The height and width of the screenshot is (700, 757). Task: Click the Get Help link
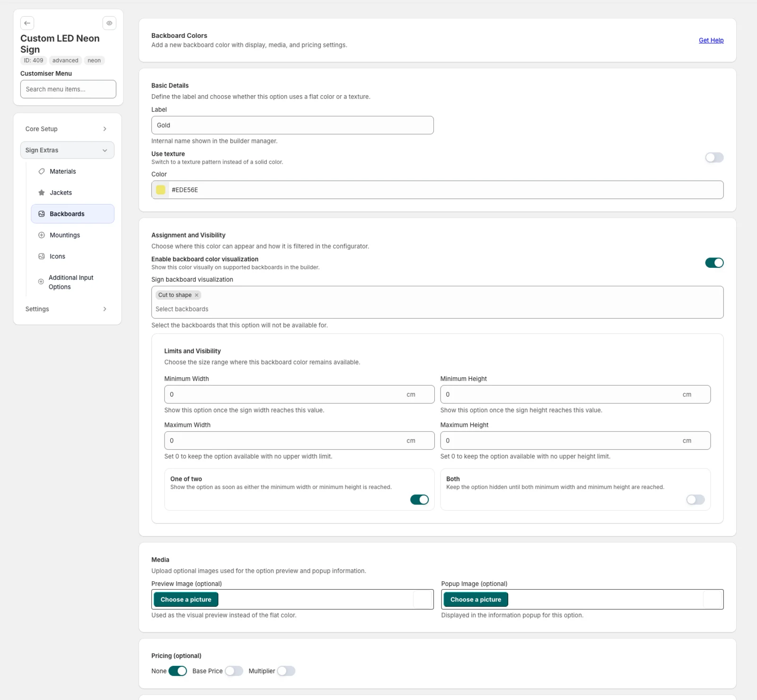(x=711, y=40)
